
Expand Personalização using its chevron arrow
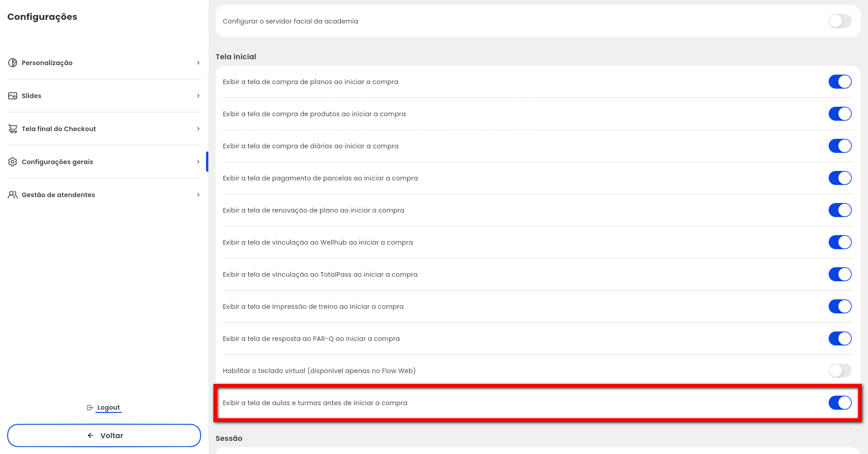coord(198,63)
